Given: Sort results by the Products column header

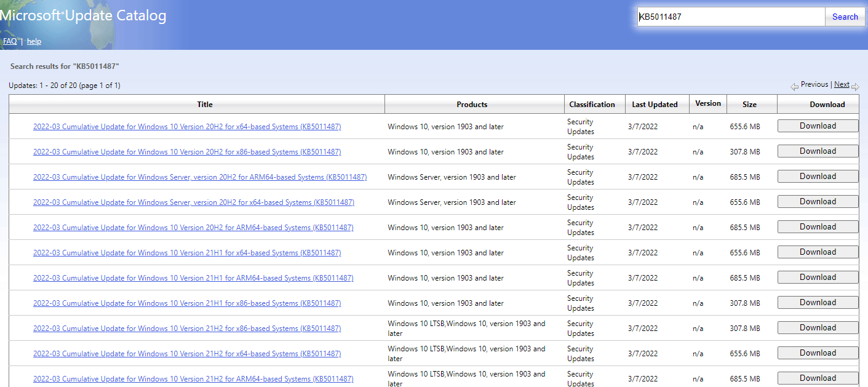Looking at the screenshot, I should 474,104.
